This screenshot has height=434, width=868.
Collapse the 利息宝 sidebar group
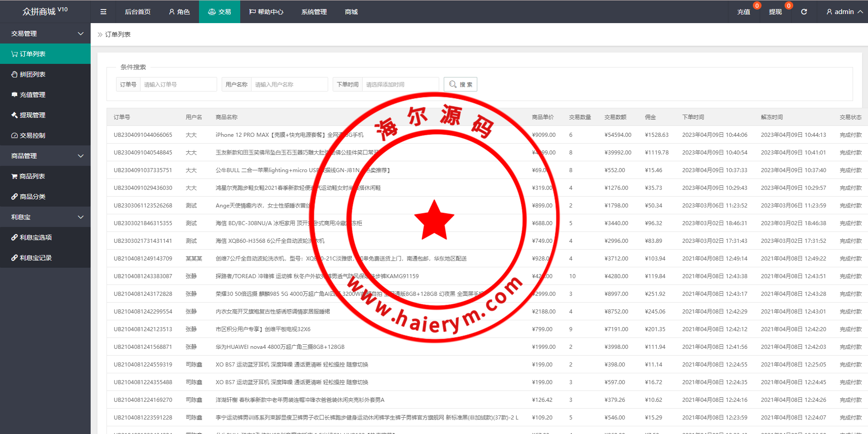[x=81, y=217]
